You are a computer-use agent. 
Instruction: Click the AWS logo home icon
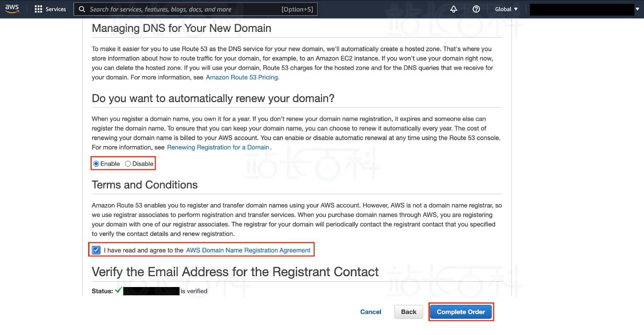click(12, 9)
